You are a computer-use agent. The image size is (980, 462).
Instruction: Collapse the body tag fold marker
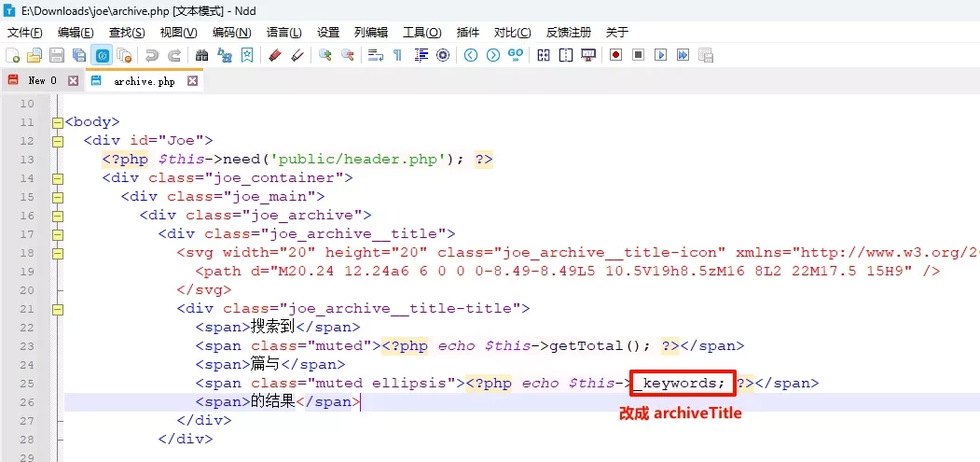click(58, 122)
